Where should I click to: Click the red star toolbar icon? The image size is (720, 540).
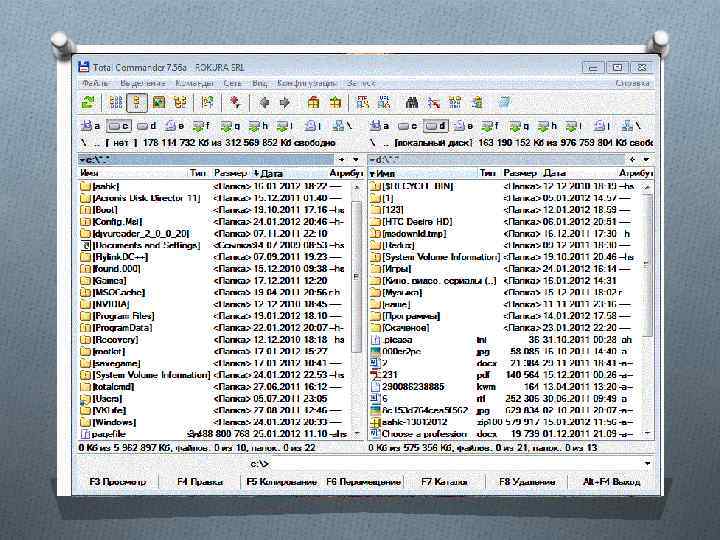click(x=235, y=102)
